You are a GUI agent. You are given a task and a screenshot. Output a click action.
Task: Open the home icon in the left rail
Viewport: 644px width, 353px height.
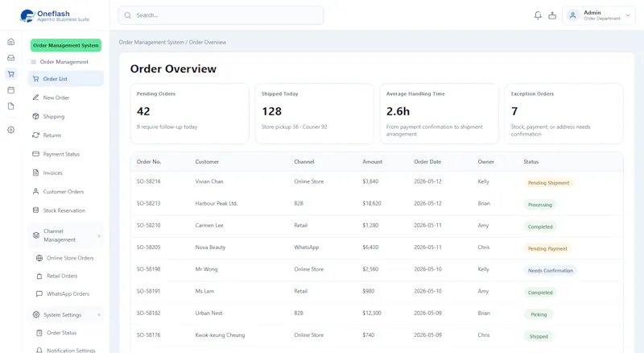pyautogui.click(x=11, y=42)
